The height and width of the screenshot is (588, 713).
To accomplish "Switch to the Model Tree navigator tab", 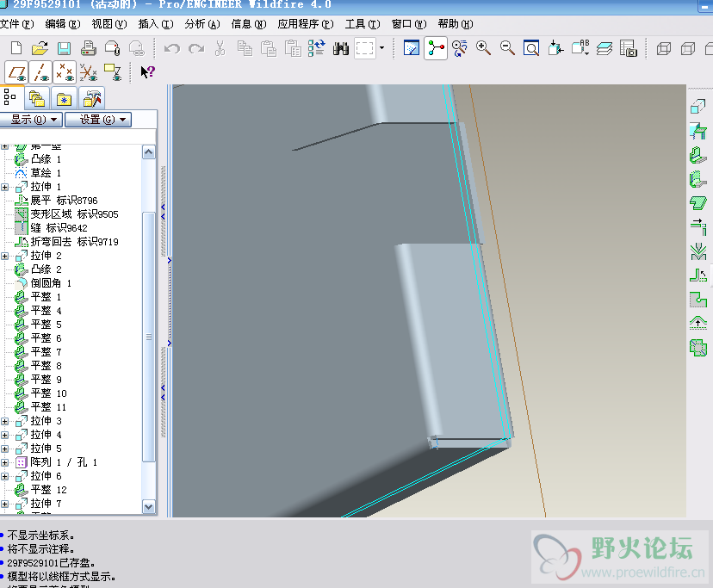I will [x=9, y=97].
